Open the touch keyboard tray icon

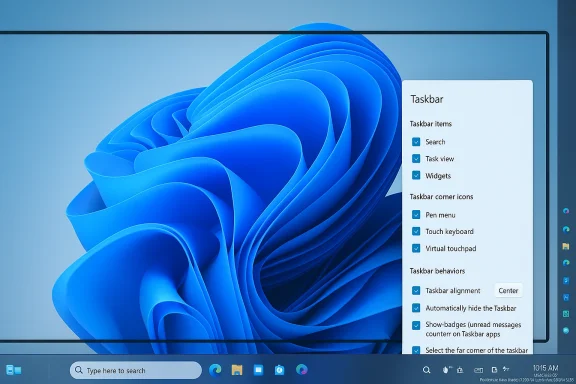[x=478, y=370]
